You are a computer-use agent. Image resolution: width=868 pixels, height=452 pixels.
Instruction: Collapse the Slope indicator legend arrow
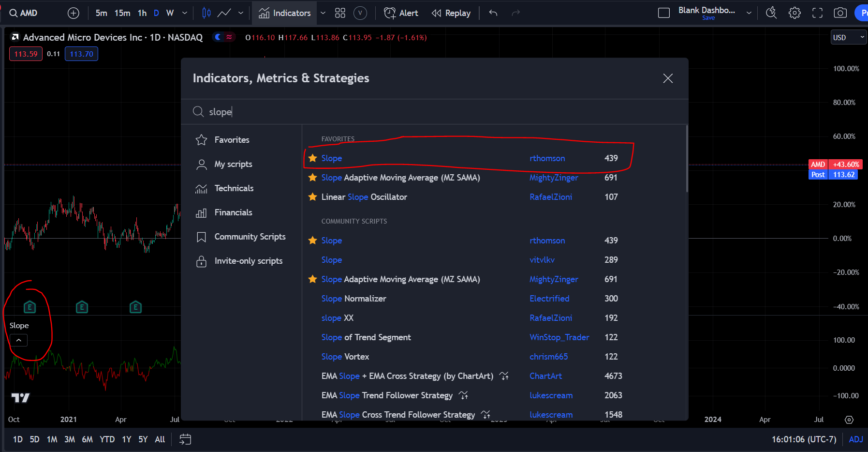pyautogui.click(x=19, y=340)
